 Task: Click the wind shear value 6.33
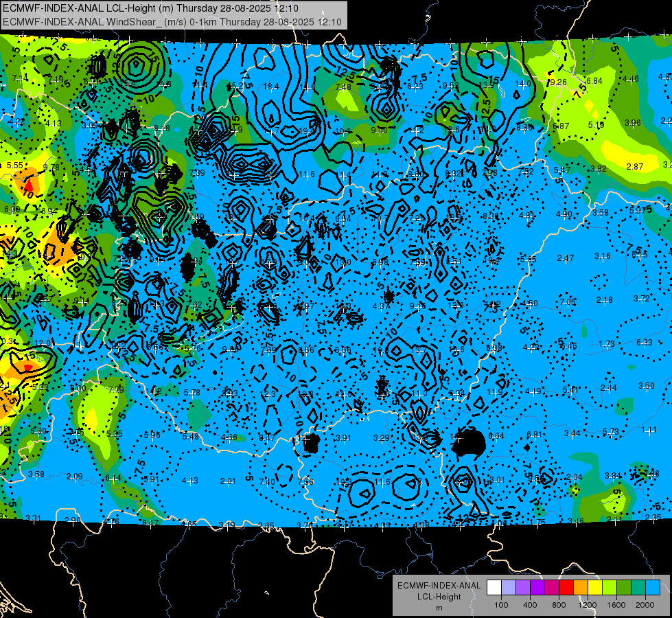644,342
